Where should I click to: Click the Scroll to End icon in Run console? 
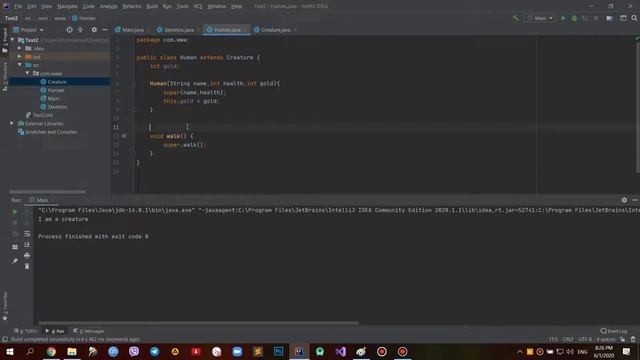[27, 244]
